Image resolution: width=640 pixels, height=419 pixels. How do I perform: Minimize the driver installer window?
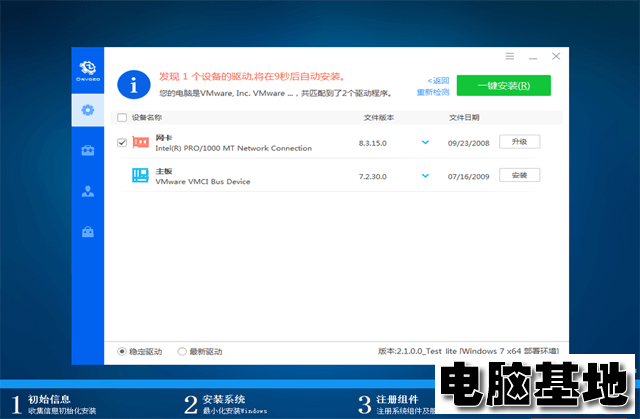click(x=533, y=57)
